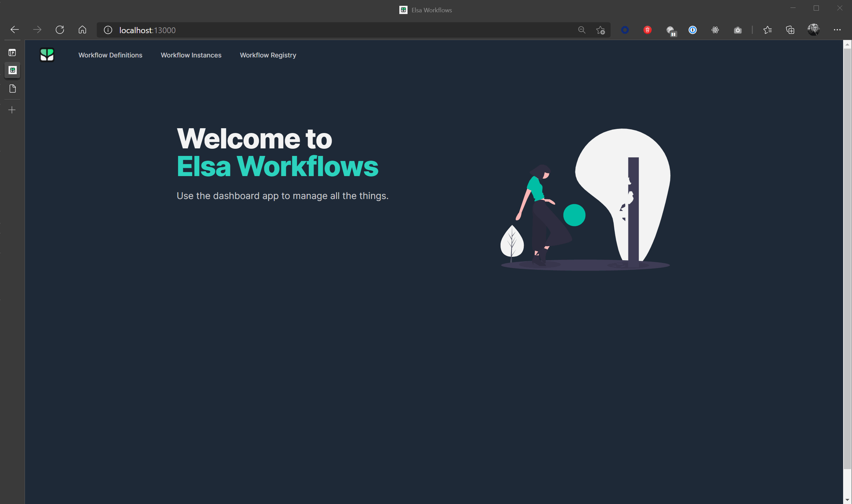Click the user profile avatar
This screenshot has height=504, width=852.
coord(813,30)
